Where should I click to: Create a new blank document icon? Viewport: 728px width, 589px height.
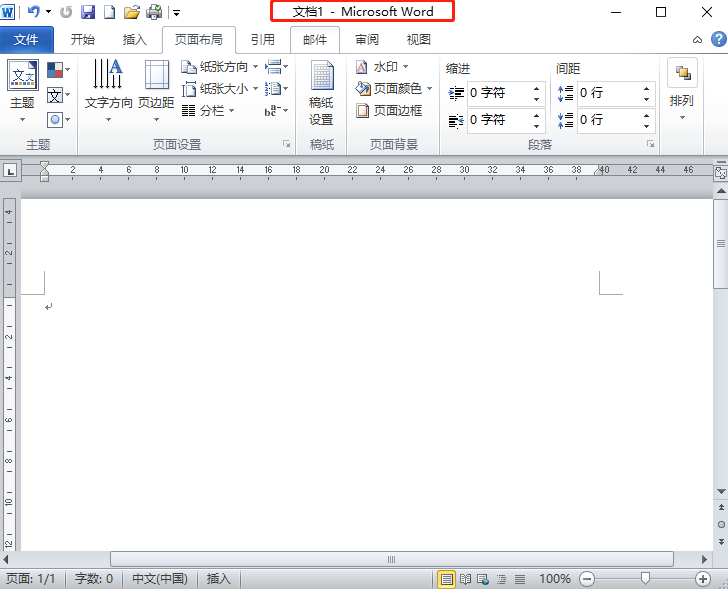[109, 12]
